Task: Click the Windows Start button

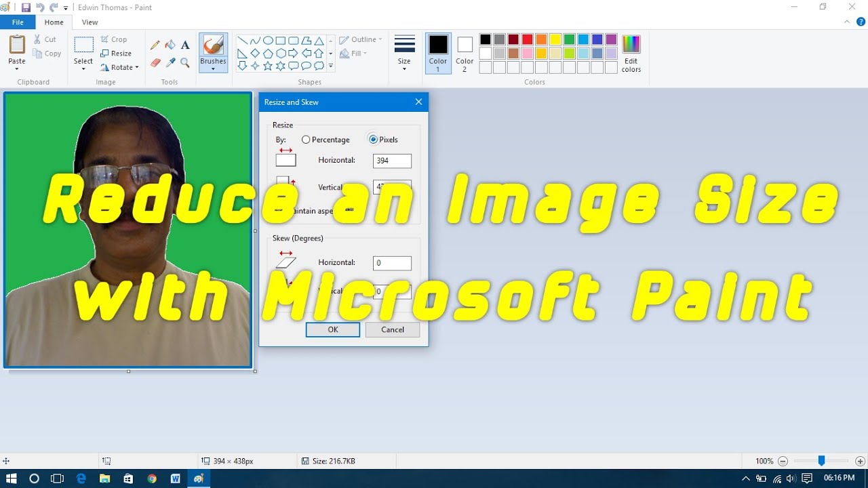Action: point(12,479)
